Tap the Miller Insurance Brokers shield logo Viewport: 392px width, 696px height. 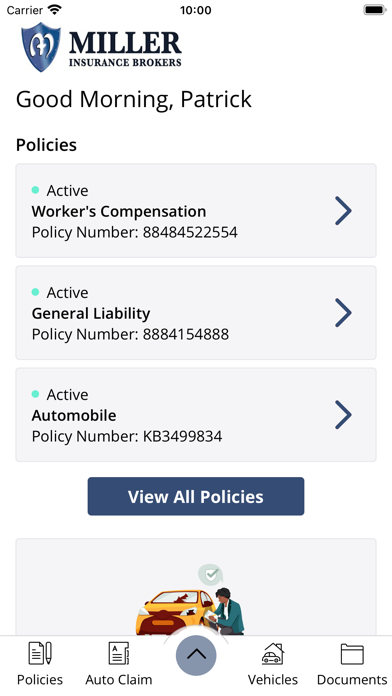[x=41, y=47]
